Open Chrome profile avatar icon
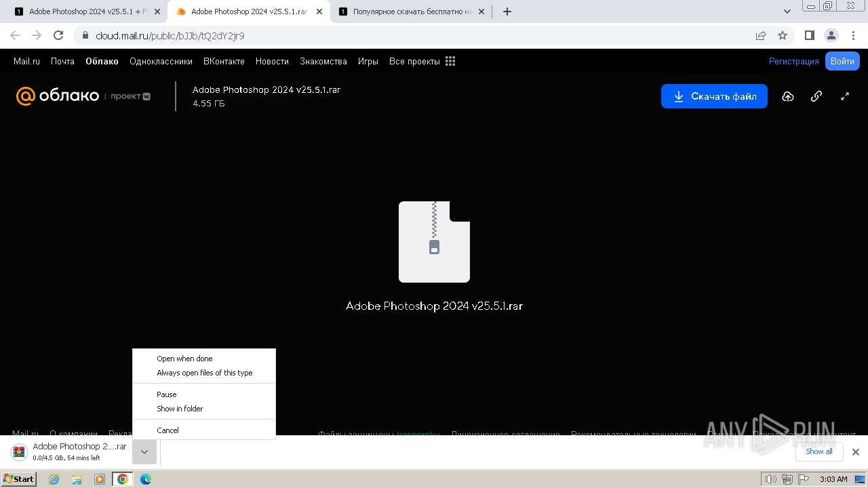Viewport: 868px width, 488px height. 831,35
